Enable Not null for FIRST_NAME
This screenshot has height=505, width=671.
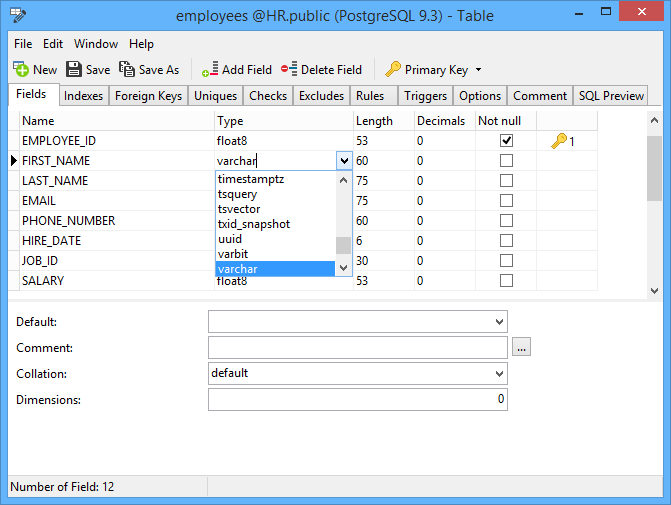pos(506,160)
